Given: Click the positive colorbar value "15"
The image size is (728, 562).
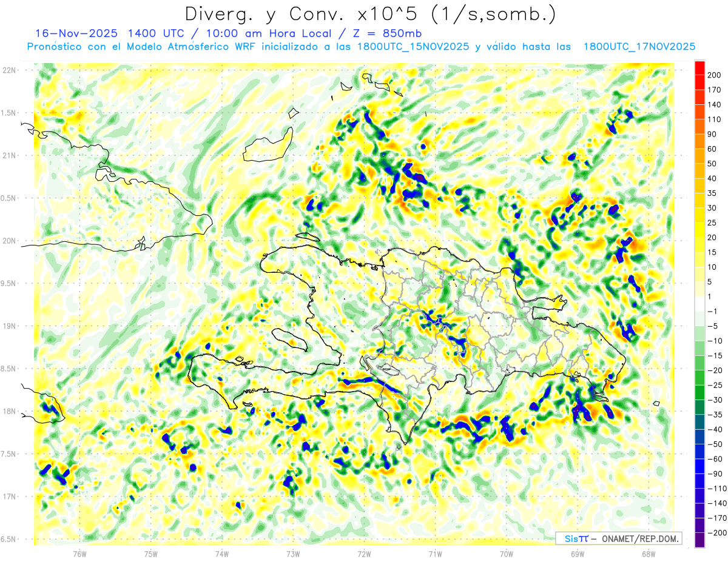Looking at the screenshot, I should (x=712, y=252).
